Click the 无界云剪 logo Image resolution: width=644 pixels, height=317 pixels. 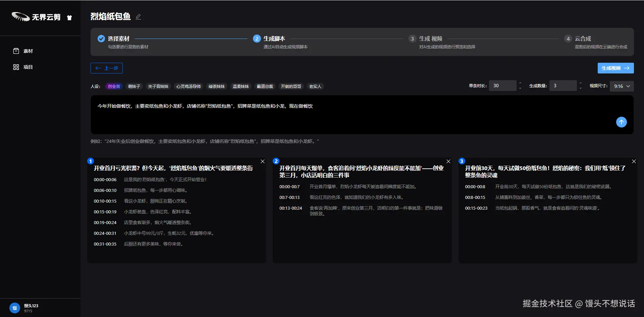click(x=36, y=17)
